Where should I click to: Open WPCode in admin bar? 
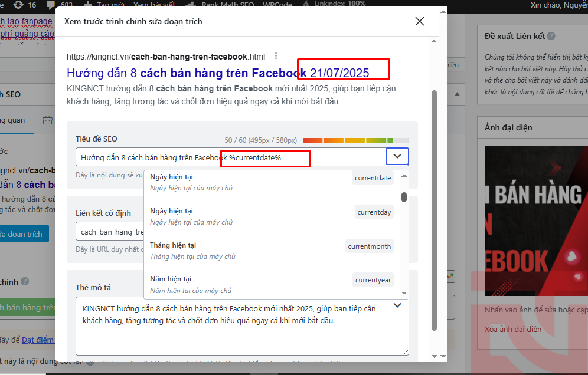277,5
